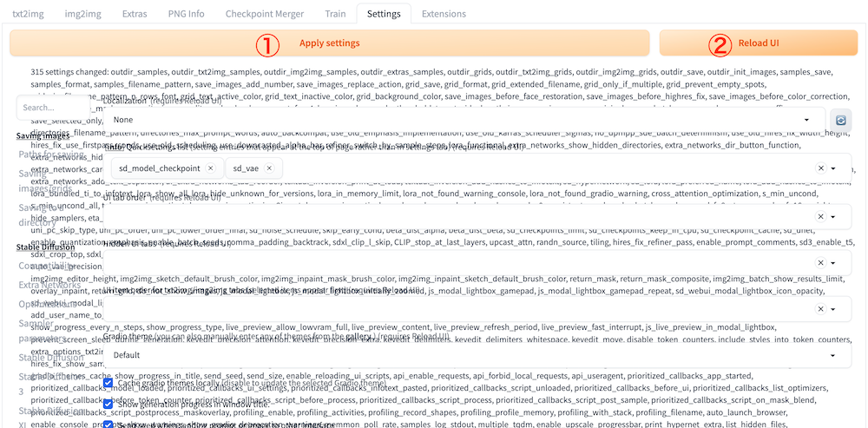
Task: Click the refresh Localization icon button
Action: (839, 120)
